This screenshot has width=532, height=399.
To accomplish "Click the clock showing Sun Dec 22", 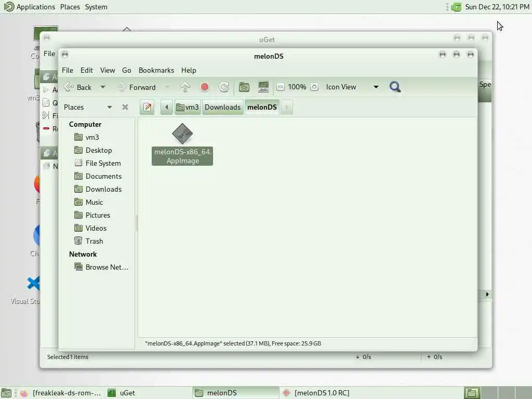I will [x=497, y=7].
